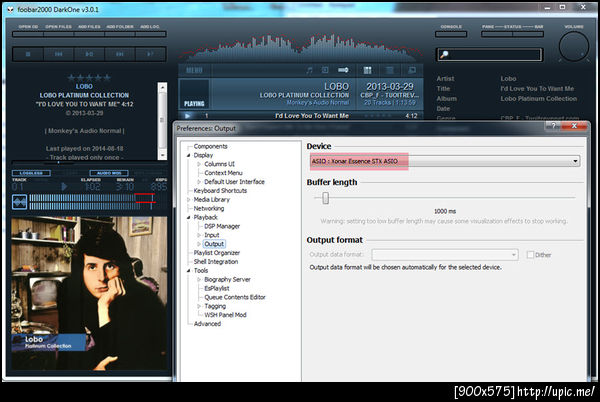Click the Lobo album cover art
The width and height of the screenshot is (600, 402).
pyautogui.click(x=89, y=293)
